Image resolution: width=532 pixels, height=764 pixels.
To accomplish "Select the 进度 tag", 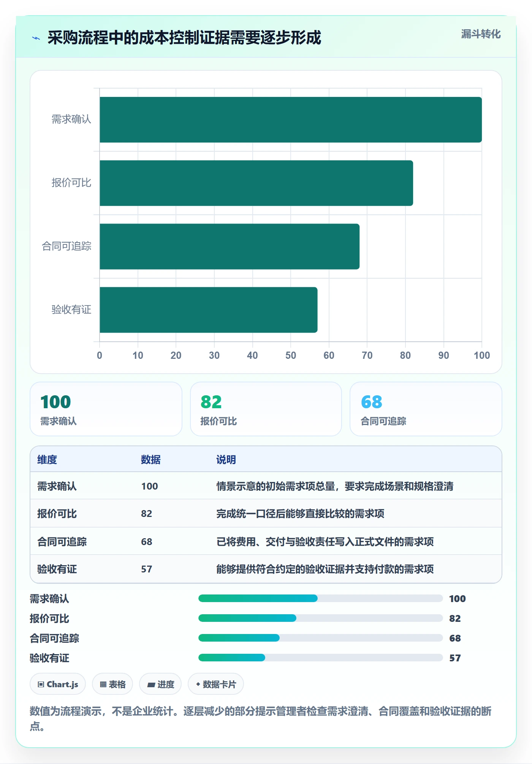I will 160,684.
